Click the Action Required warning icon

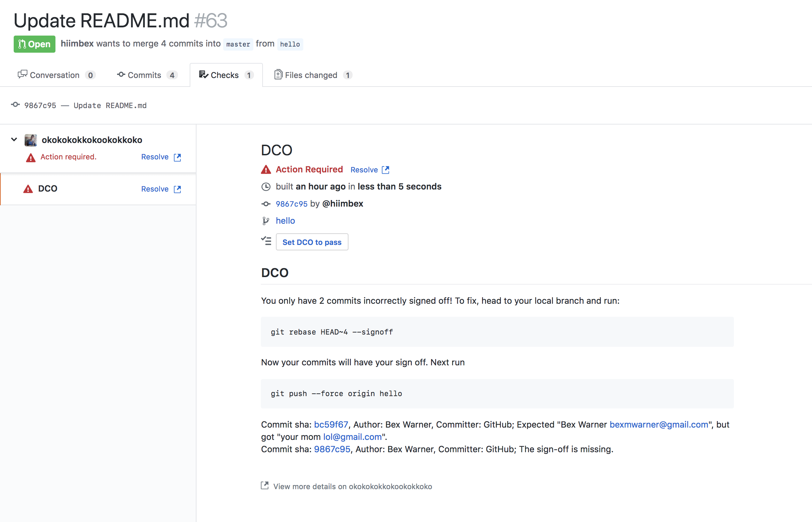pyautogui.click(x=266, y=170)
